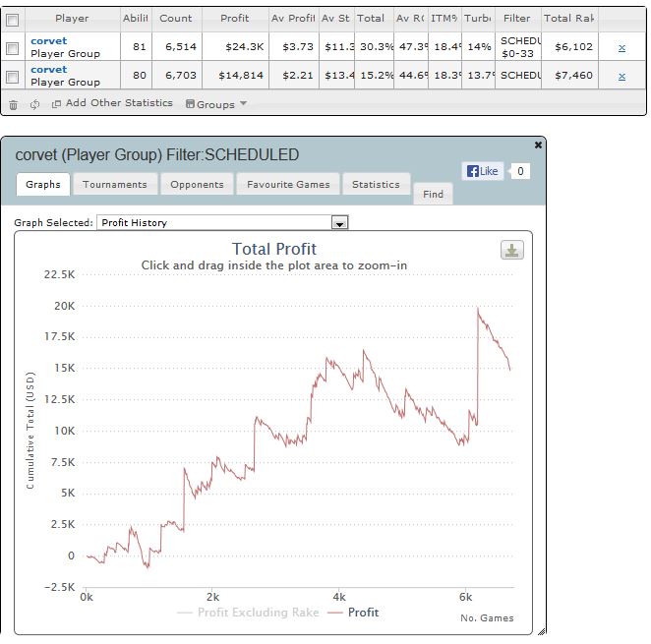Check the second corvet row checkbox

13,76
